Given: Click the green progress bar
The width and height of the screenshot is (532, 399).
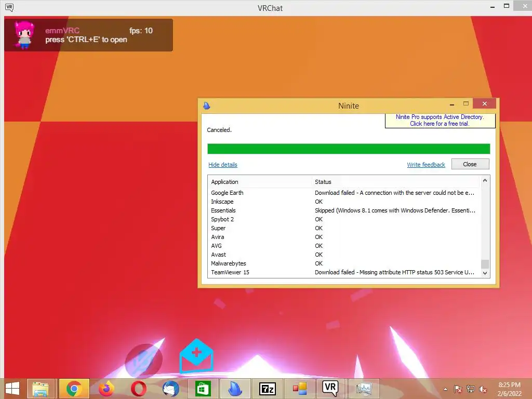Looking at the screenshot, I should point(349,149).
